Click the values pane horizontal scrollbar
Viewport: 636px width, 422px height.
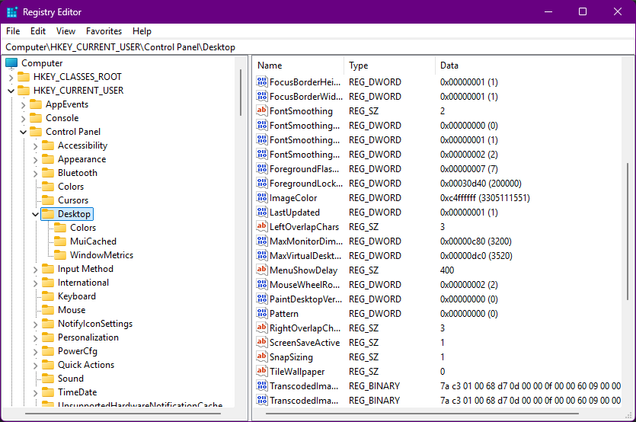[422, 413]
